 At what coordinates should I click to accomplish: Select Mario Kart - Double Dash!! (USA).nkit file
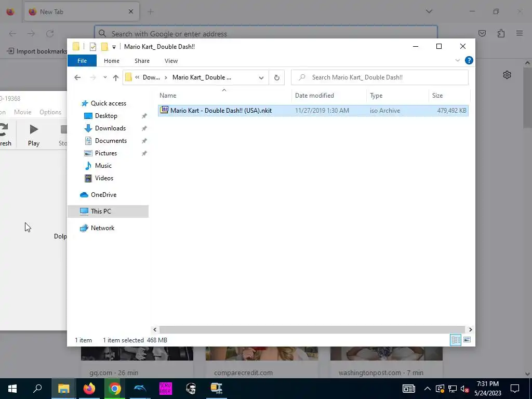(x=313, y=111)
